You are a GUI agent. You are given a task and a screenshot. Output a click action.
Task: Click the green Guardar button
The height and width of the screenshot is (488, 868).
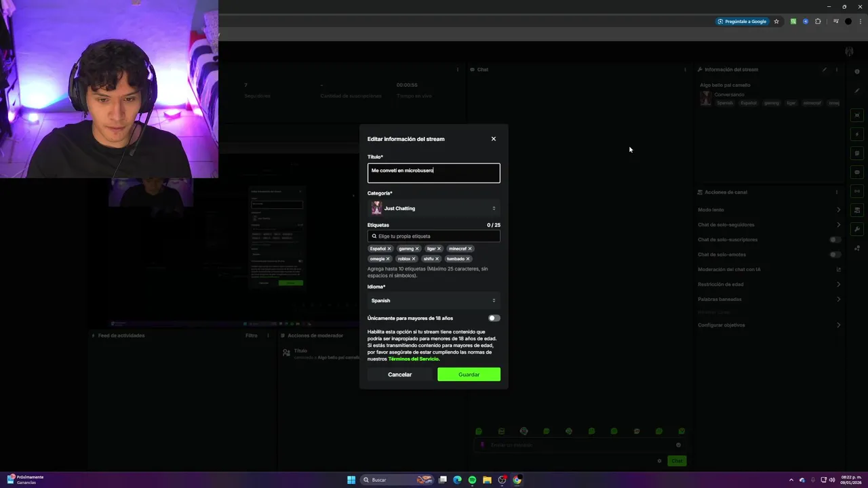click(469, 374)
